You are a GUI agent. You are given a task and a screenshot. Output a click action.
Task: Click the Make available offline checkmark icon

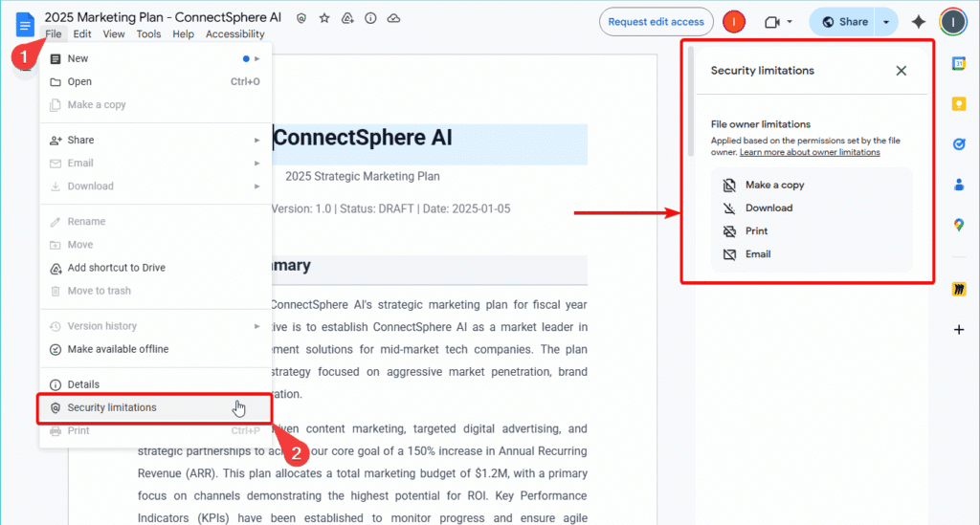(x=56, y=350)
